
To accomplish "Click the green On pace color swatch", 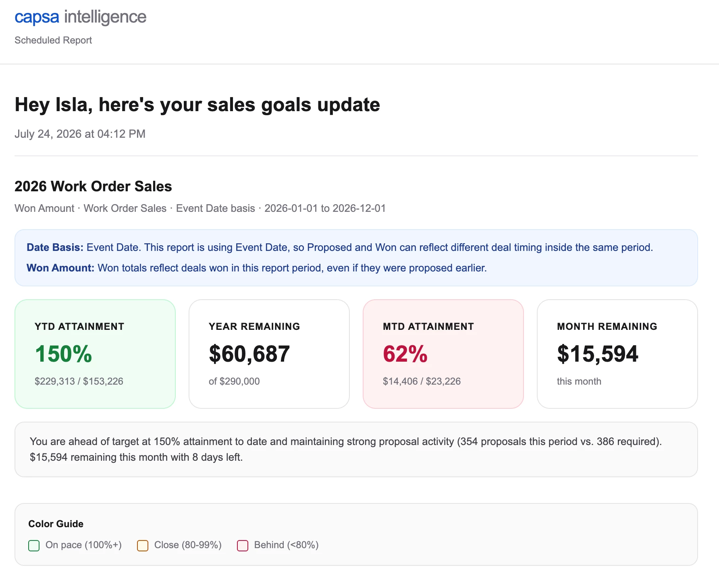I will pos(34,546).
